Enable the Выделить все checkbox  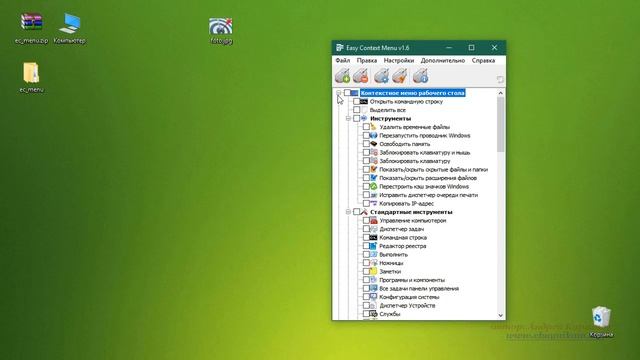(357, 110)
